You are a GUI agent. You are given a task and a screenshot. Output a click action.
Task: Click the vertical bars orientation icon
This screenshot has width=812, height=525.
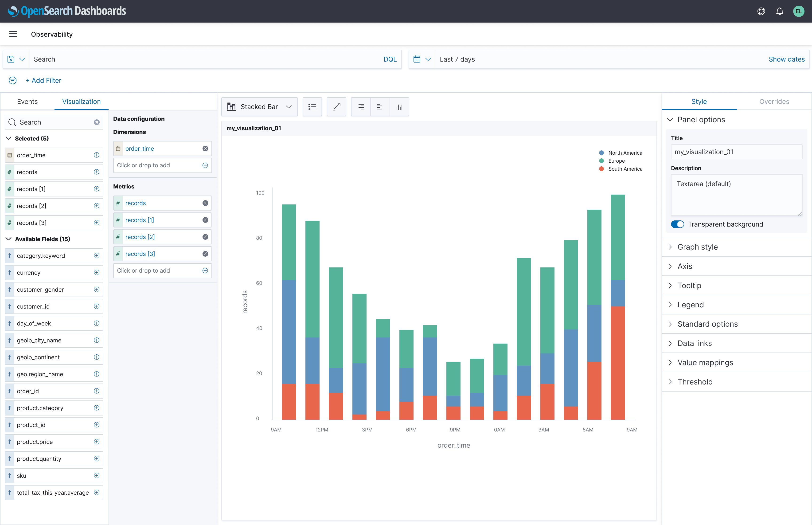tap(399, 107)
